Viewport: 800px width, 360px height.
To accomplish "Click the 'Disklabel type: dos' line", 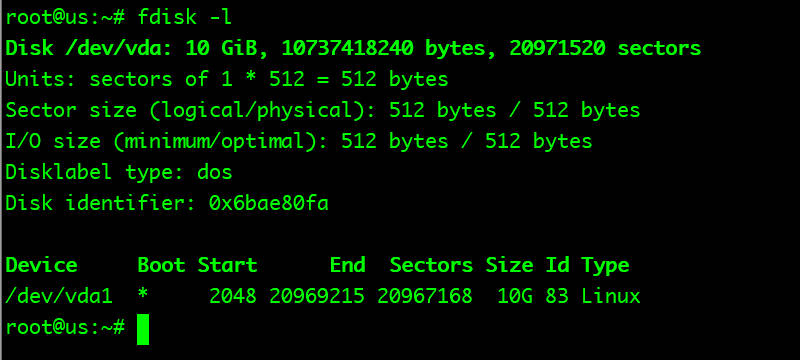I will (119, 172).
